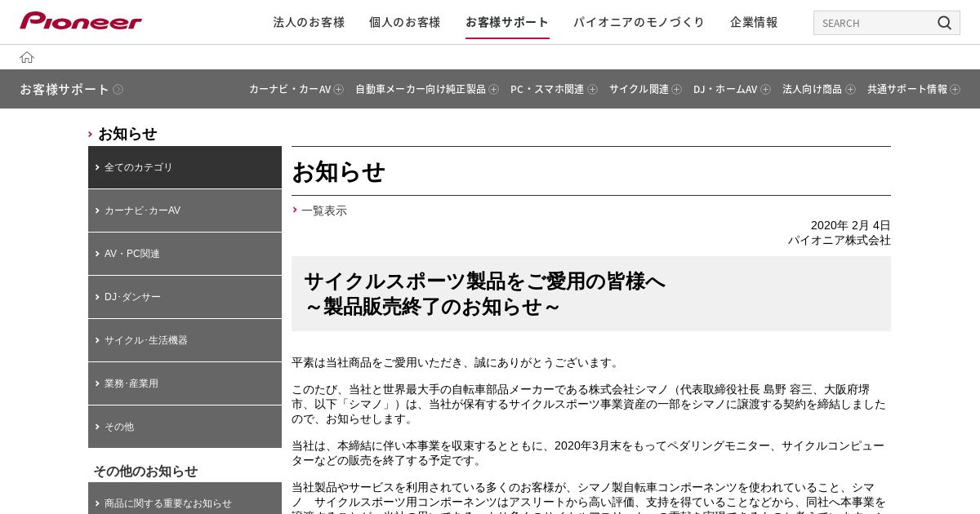Viewport: 980px width, 514px height.
Task: Expand PC・スマホ関連 plus icon
Action: pyautogui.click(x=592, y=90)
